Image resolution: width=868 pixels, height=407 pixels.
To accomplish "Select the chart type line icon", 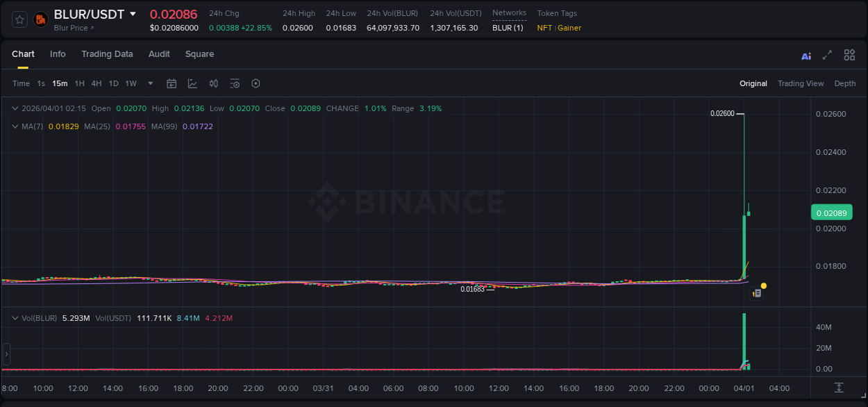I will (x=192, y=83).
